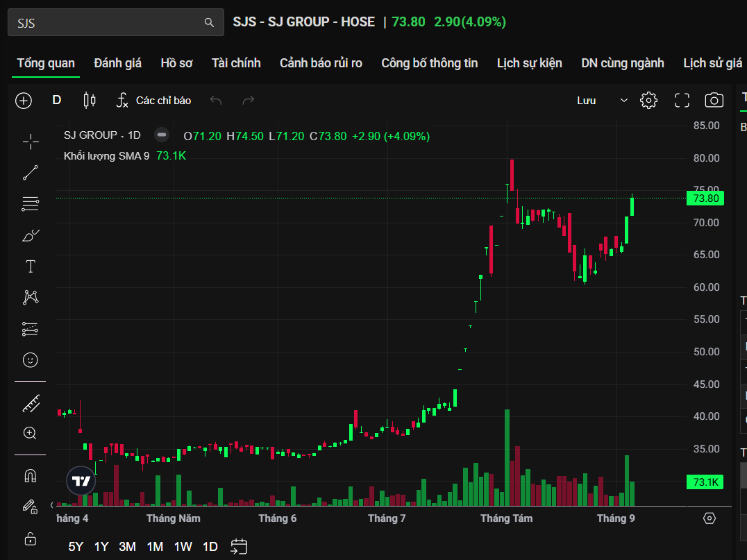Toggle magnet mode snapping
Viewport: 747px width, 560px height.
coord(31,476)
